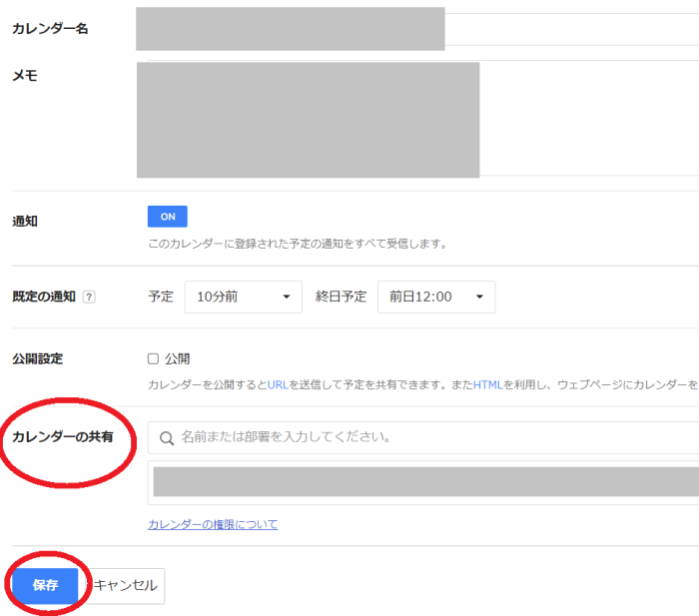Open the 予定 10分前 notification dropdown
699x616 pixels.
click(x=244, y=297)
